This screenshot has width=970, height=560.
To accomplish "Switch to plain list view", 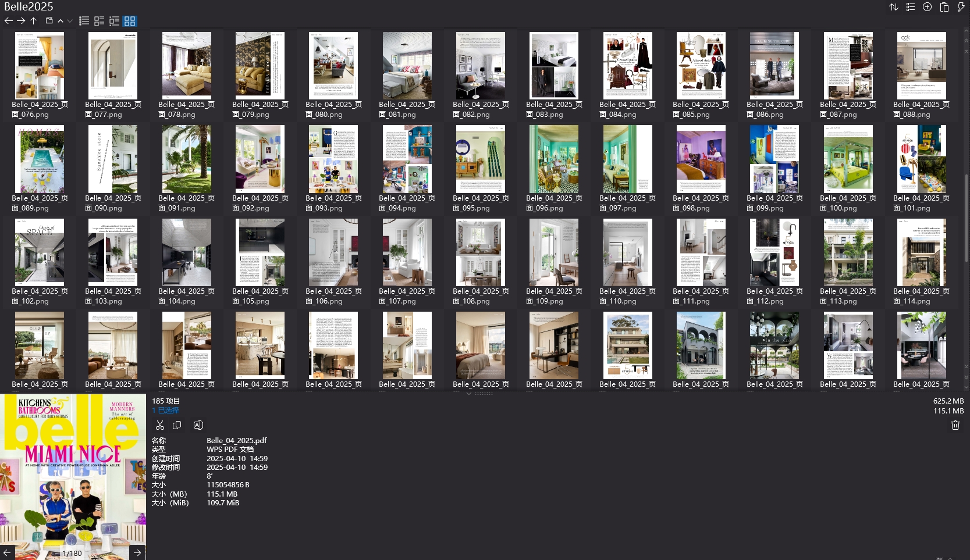I will (x=84, y=21).
